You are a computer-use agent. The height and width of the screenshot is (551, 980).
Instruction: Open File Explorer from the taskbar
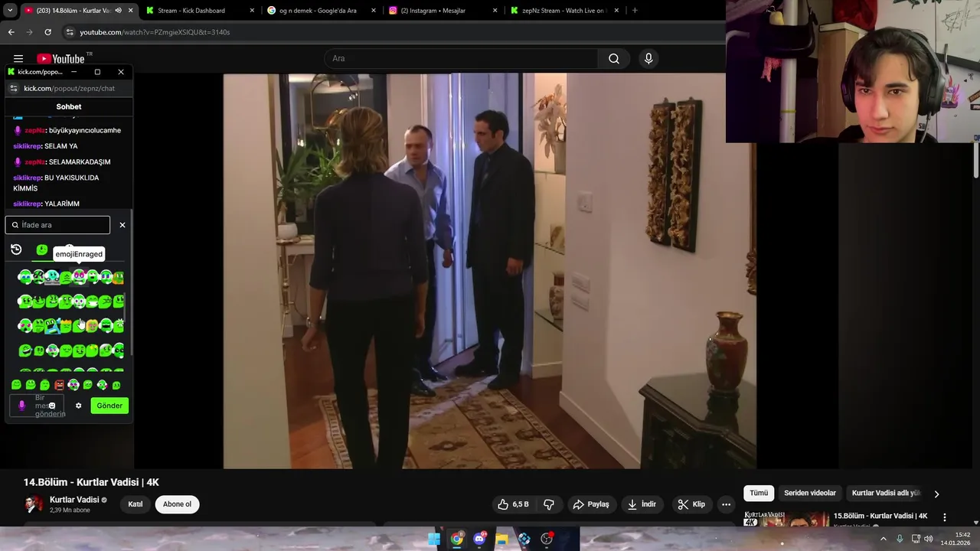[501, 540]
